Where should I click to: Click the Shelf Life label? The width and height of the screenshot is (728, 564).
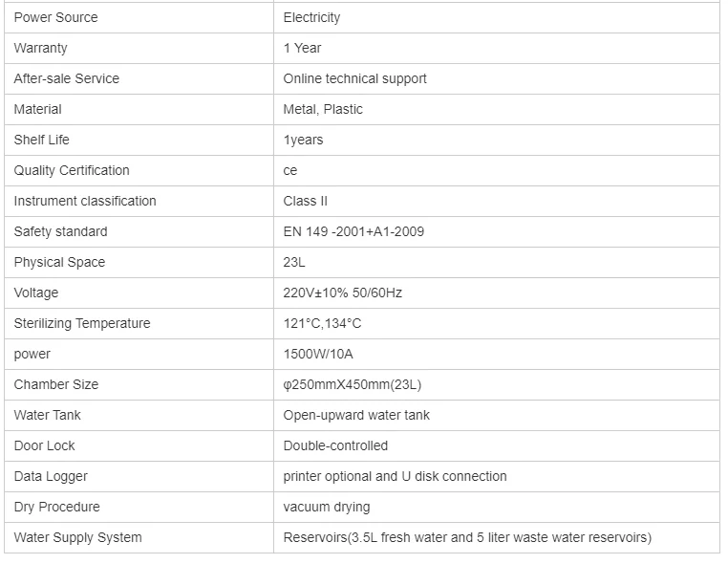(x=41, y=140)
